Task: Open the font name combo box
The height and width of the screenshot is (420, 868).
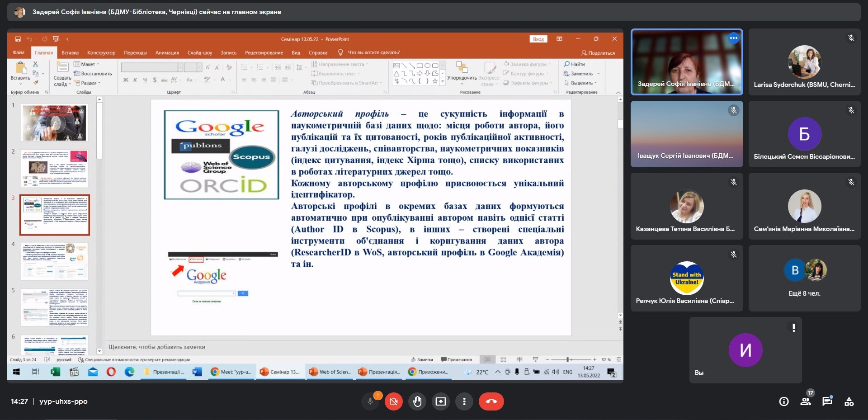Action: pyautogui.click(x=152, y=67)
